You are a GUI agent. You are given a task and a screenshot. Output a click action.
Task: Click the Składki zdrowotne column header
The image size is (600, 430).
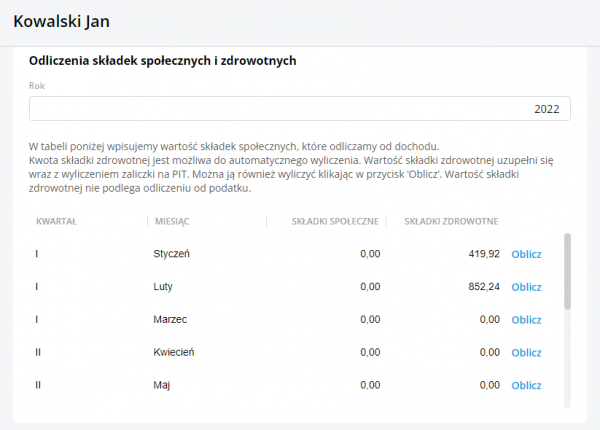point(451,221)
